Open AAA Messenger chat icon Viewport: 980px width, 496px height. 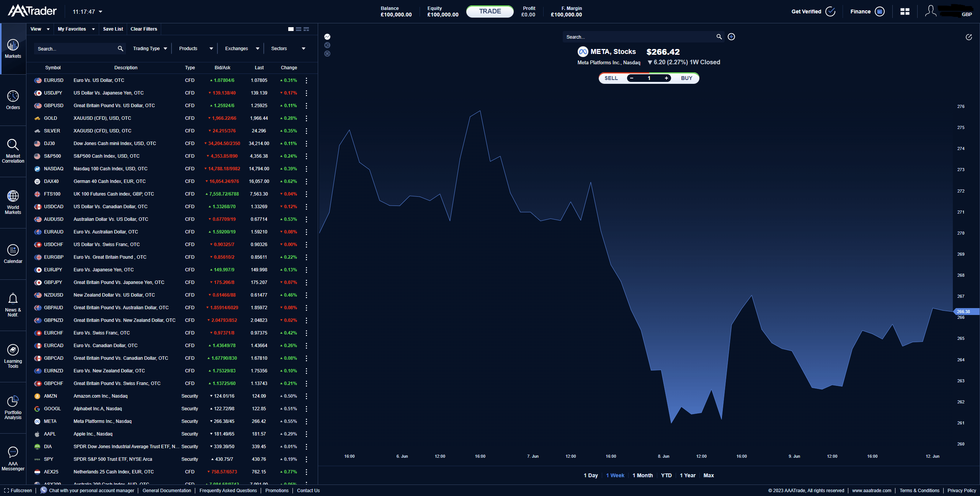tap(13, 452)
